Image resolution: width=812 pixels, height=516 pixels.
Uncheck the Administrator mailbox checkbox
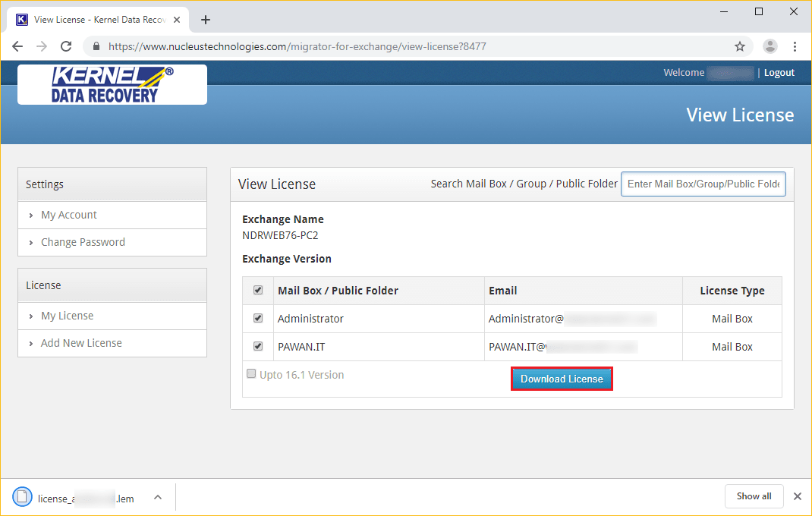258,318
